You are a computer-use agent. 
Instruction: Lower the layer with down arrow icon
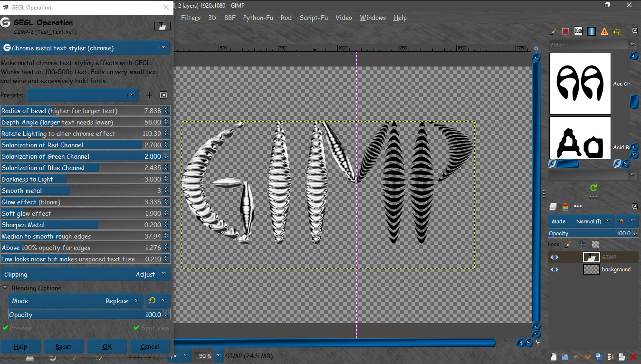[588, 356]
